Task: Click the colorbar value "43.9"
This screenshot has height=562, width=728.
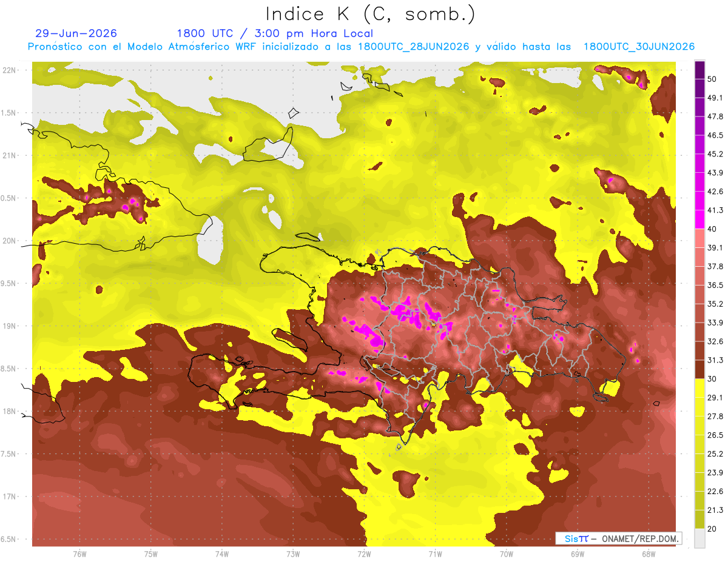Action: [x=715, y=173]
